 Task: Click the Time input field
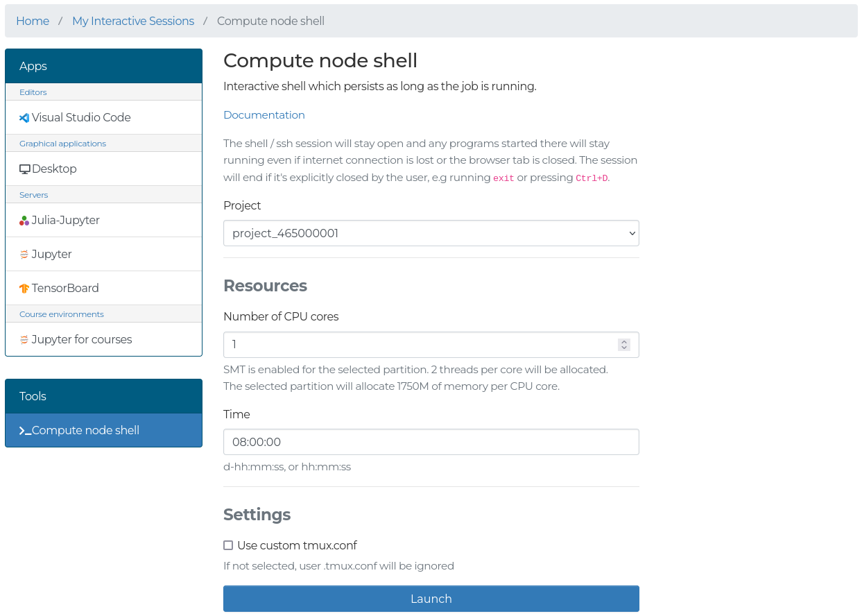[x=431, y=441]
